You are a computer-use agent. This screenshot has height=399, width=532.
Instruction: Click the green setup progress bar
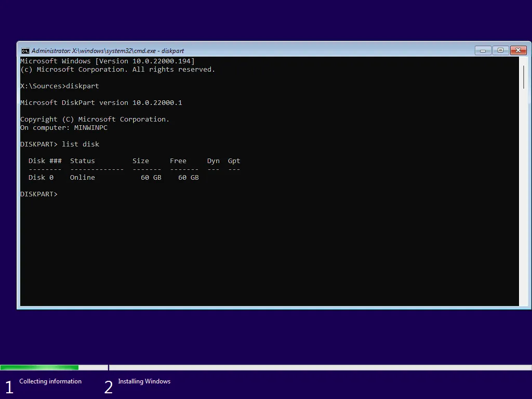(x=39, y=367)
